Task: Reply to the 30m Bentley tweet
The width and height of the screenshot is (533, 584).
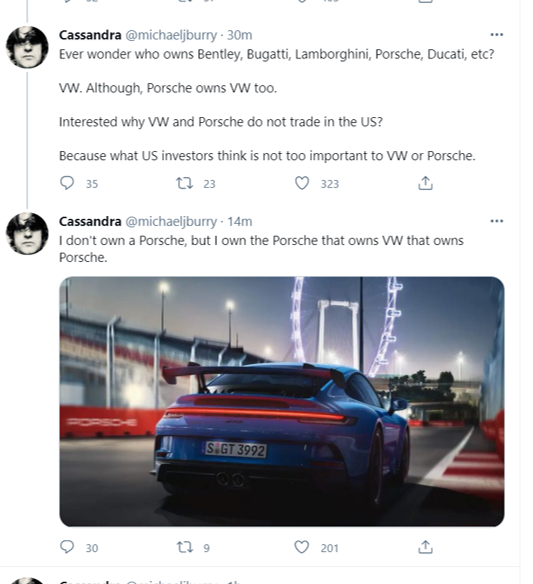Action: (67, 183)
